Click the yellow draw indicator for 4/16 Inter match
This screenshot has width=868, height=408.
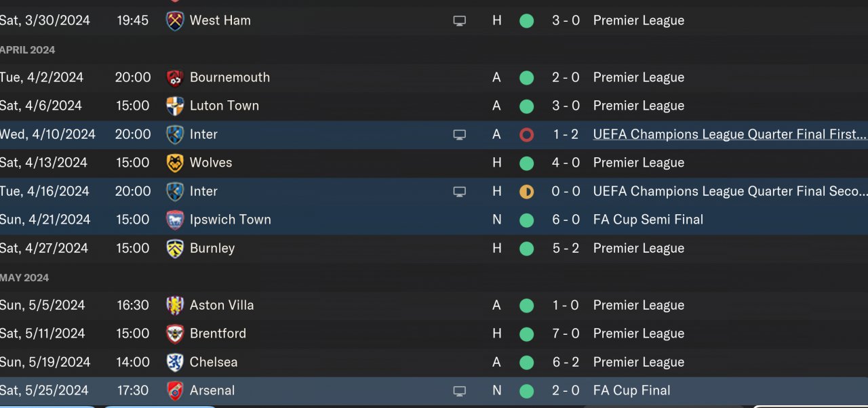526,192
